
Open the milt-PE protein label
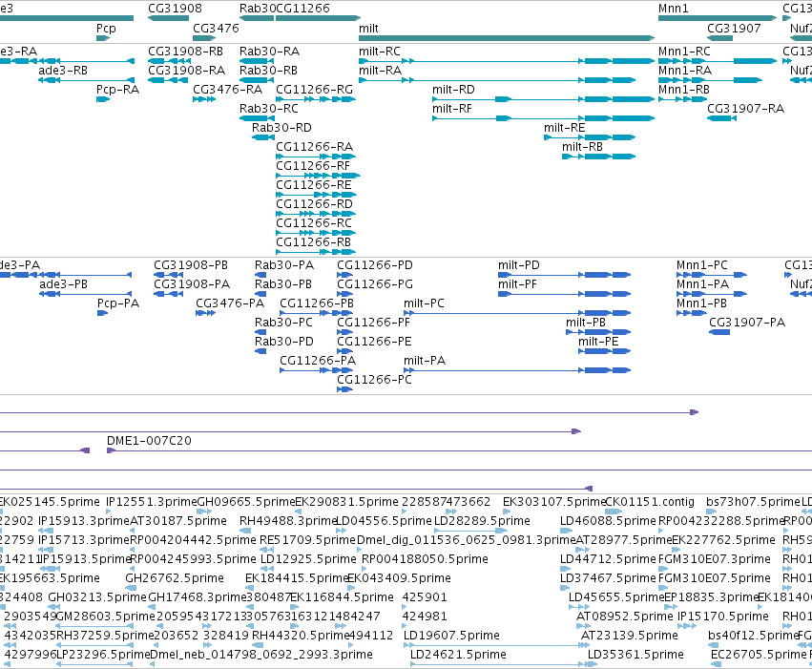pos(598,342)
